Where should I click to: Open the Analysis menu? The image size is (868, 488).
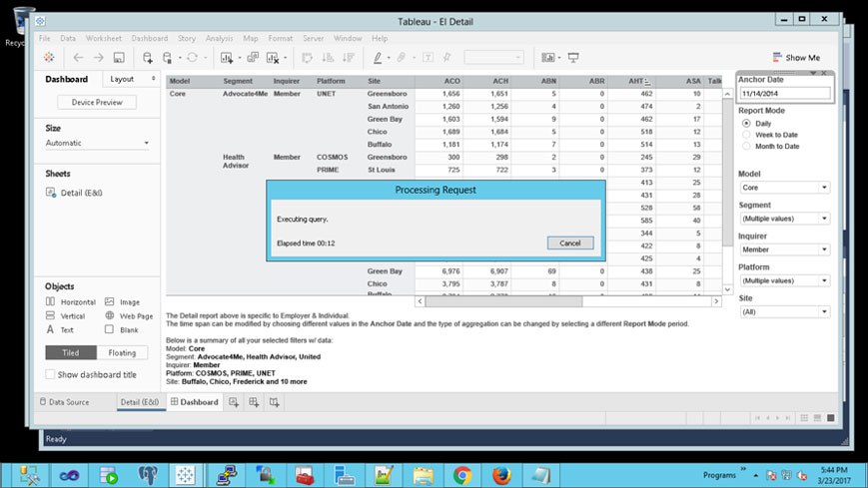pyautogui.click(x=219, y=38)
